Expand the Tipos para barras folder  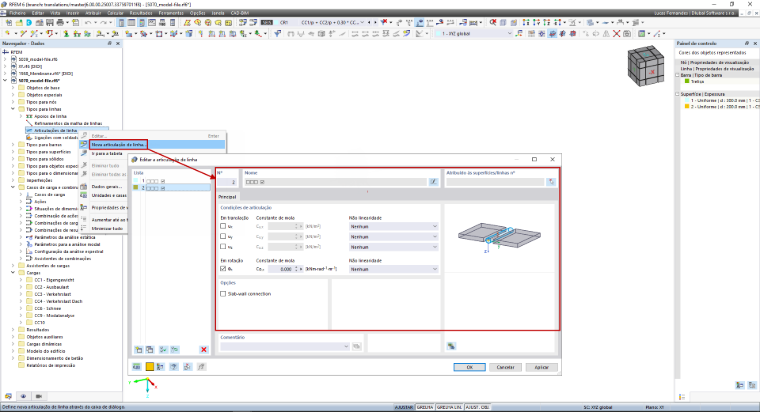(x=13, y=144)
